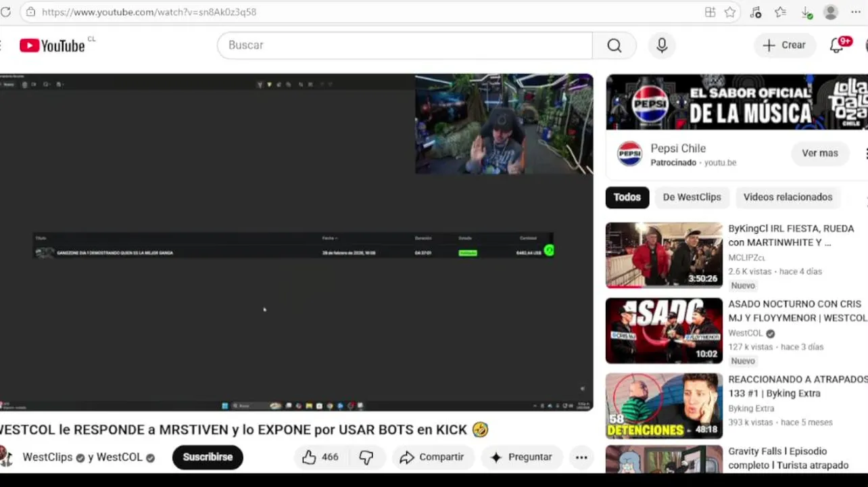The image size is (868, 487).
Task: Open more actions menu under the video
Action: coord(581,457)
